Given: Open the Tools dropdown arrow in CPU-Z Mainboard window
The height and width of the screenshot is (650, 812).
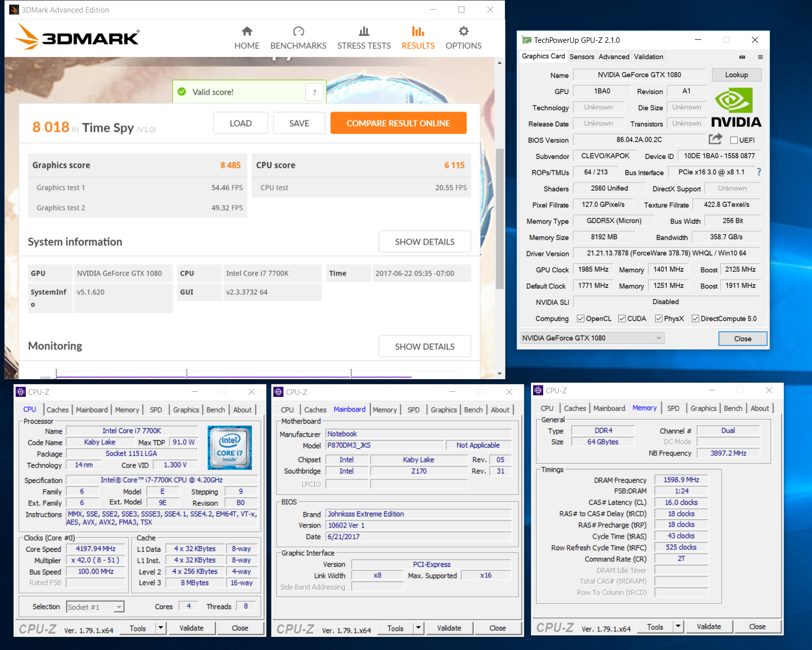Looking at the screenshot, I should (419, 628).
